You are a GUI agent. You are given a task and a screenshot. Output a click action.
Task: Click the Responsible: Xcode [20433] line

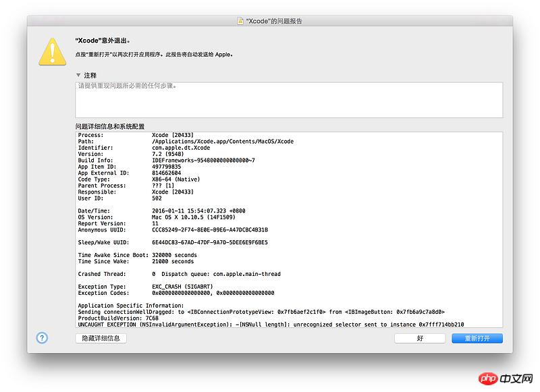pos(136,192)
